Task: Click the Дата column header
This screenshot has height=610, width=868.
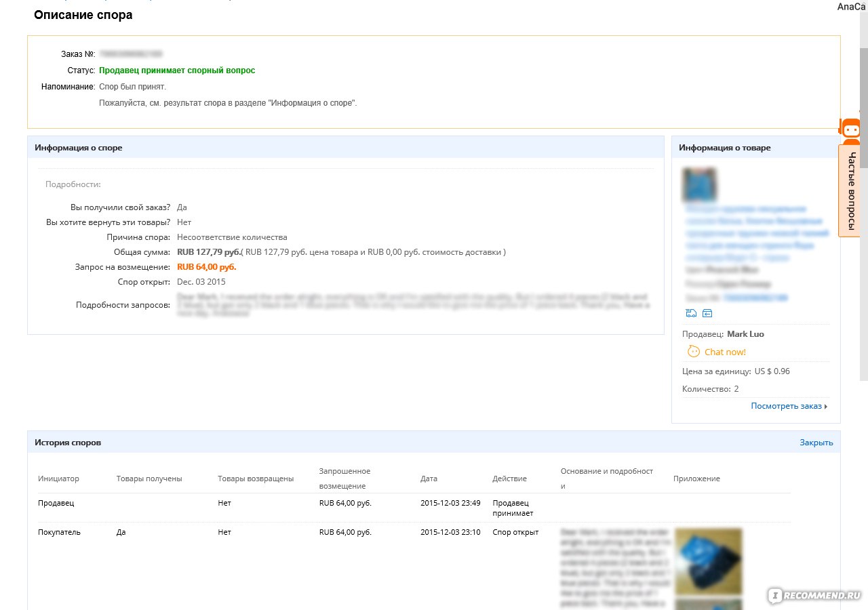Action: click(429, 479)
